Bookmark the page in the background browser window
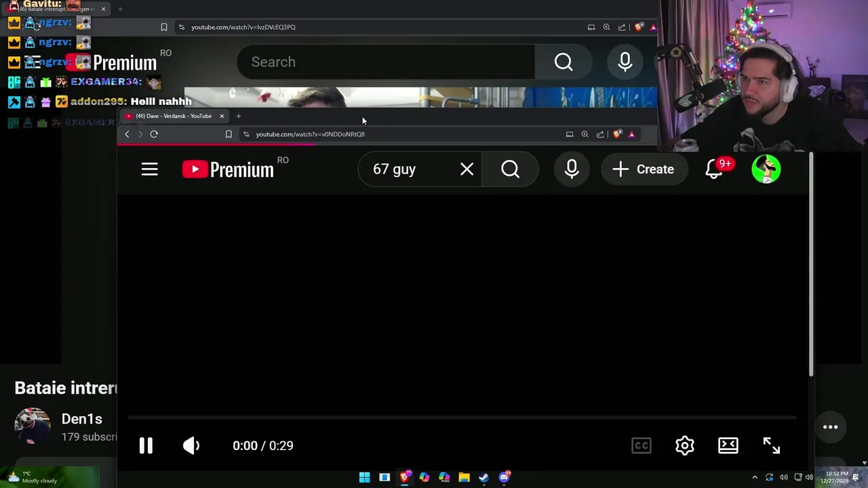Screen dimensions: 868x488 coord(163,27)
